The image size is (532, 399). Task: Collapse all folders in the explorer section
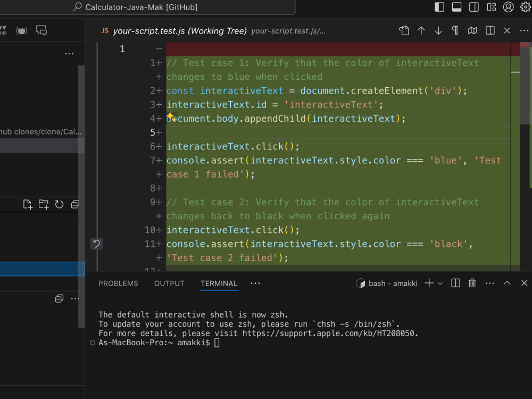tap(75, 204)
